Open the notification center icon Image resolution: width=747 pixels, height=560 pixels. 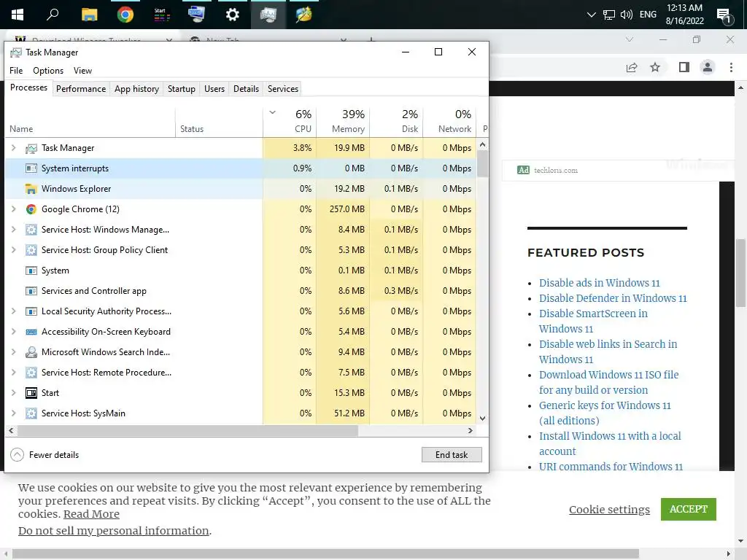(724, 16)
